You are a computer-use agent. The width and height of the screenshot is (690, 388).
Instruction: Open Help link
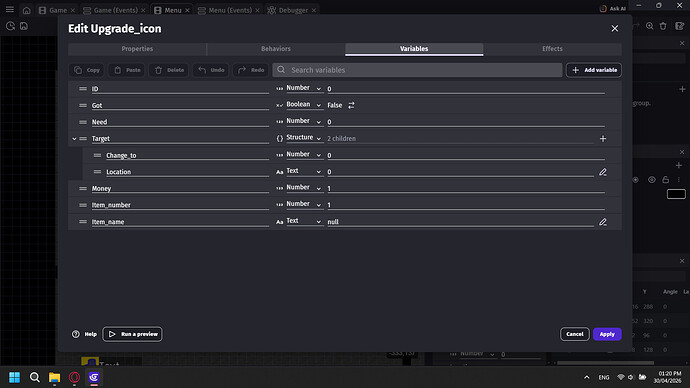click(x=84, y=334)
